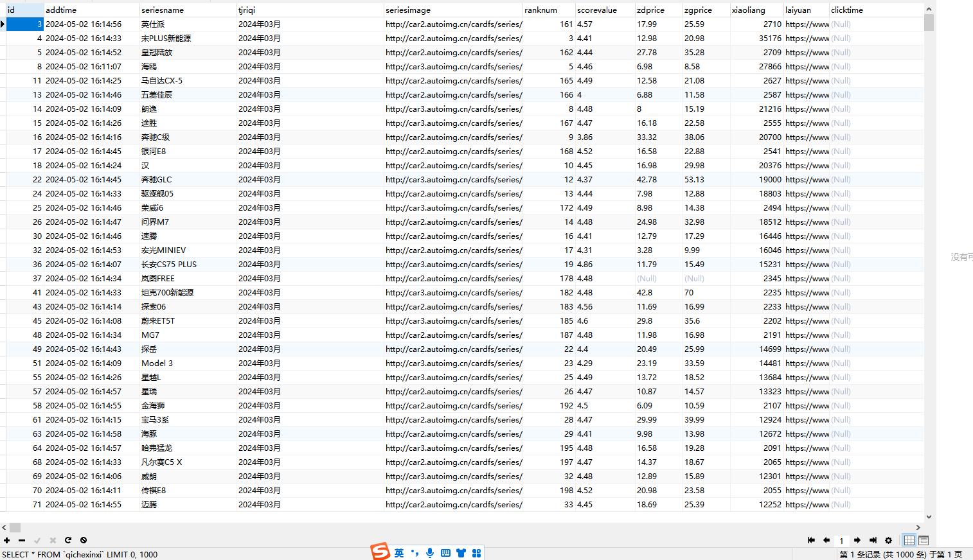The image size is (973, 560).
Task: Click the vertical scrollbar down arrow
Action: tap(929, 516)
